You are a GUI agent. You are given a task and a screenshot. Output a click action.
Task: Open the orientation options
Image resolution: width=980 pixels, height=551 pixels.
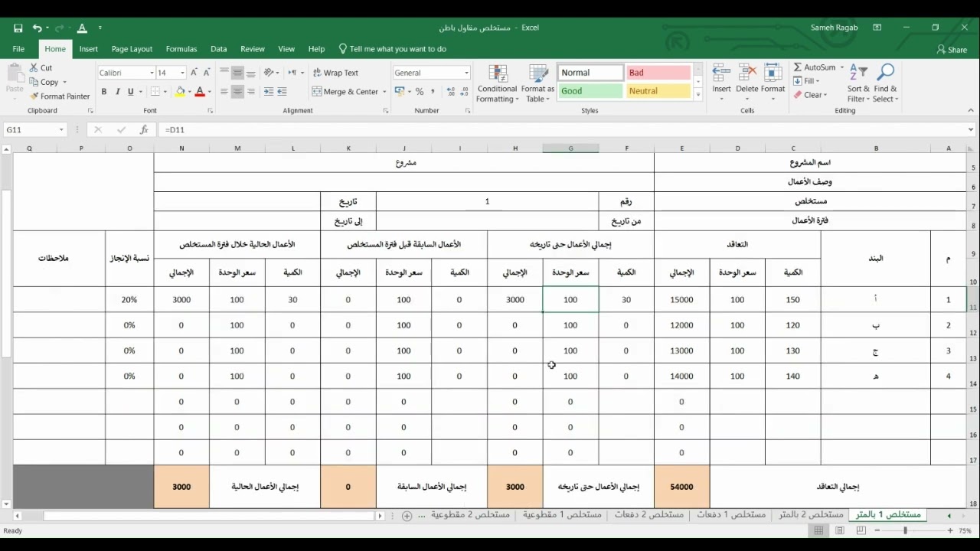pos(271,73)
